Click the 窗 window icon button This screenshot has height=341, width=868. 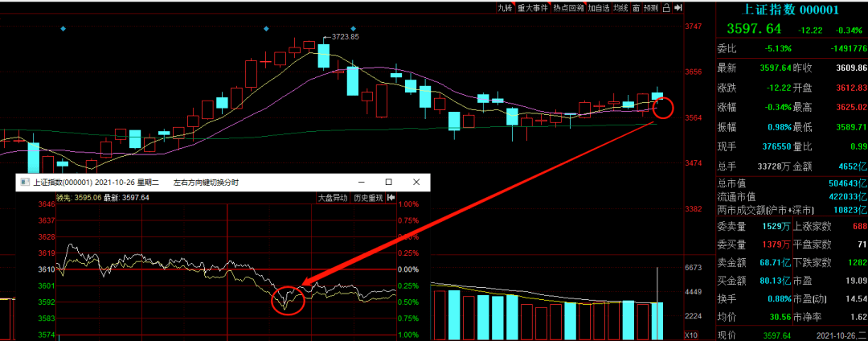[636, 8]
